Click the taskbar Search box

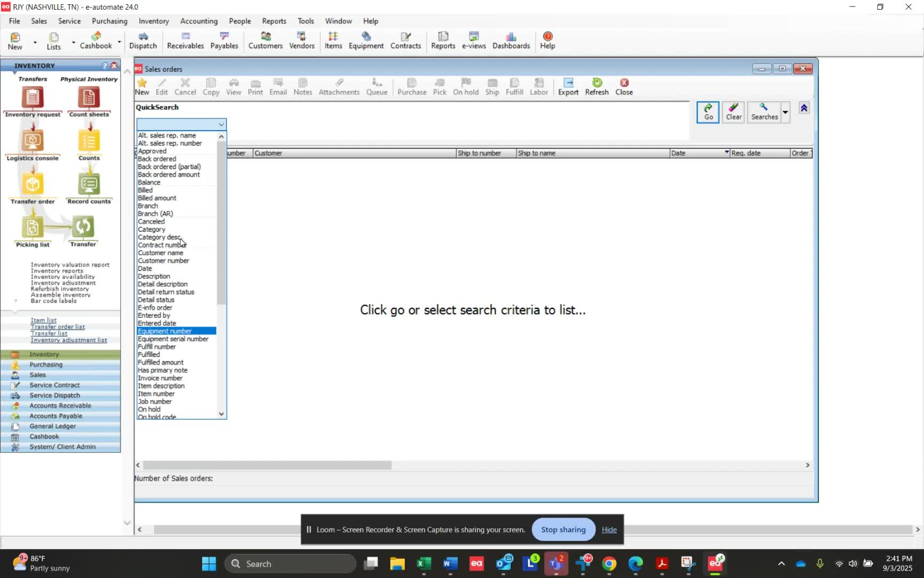pos(291,564)
